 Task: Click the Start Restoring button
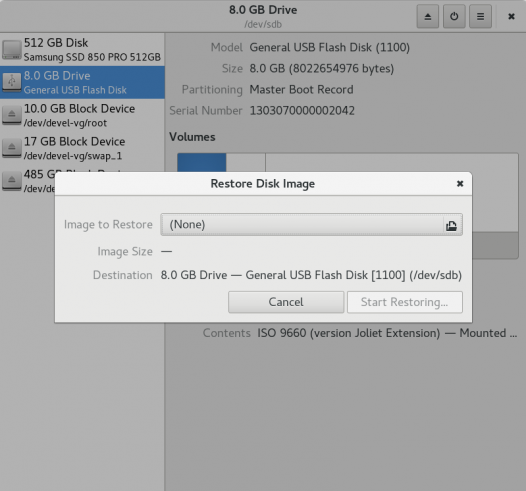click(405, 302)
